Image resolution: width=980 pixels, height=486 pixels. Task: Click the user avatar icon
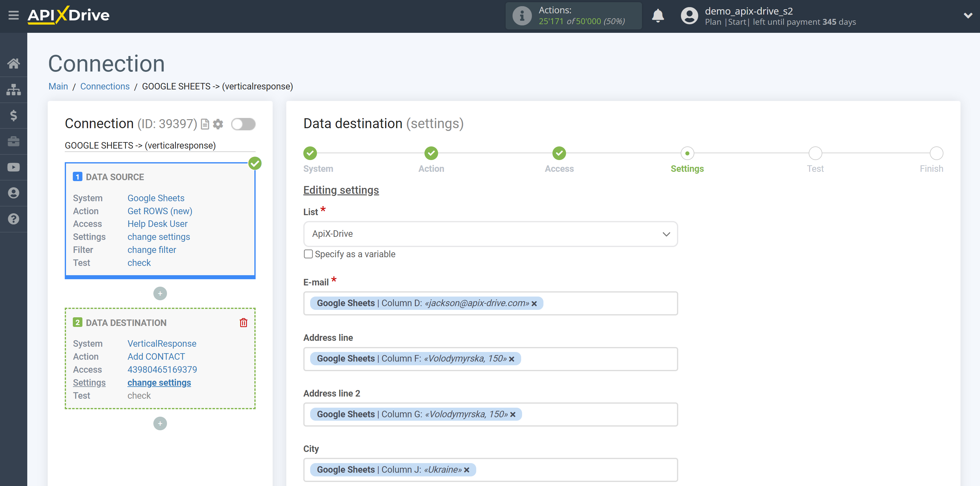point(689,16)
